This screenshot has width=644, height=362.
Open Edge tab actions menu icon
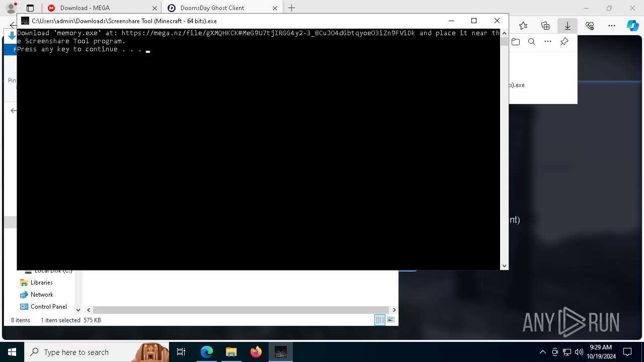pos(30,8)
